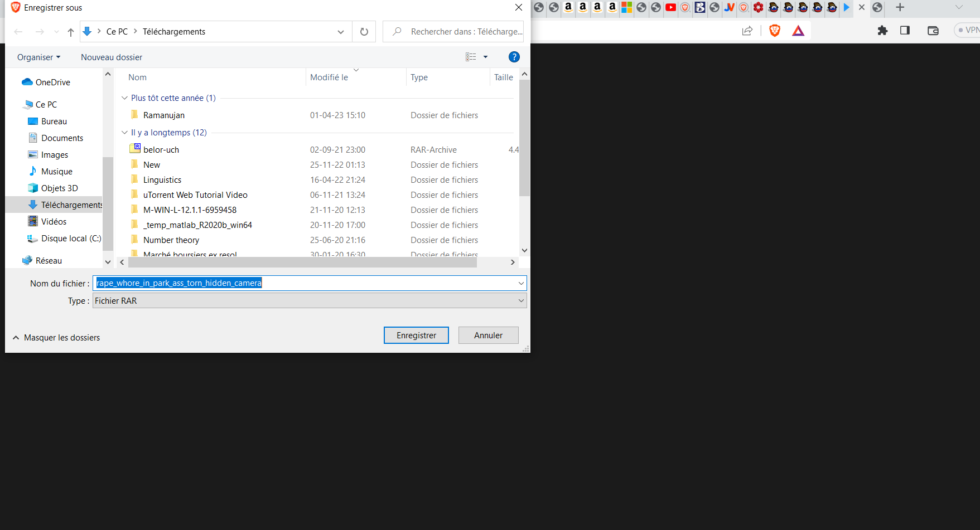Click the Brave Shields lion icon
The image size is (980, 530).
774,31
